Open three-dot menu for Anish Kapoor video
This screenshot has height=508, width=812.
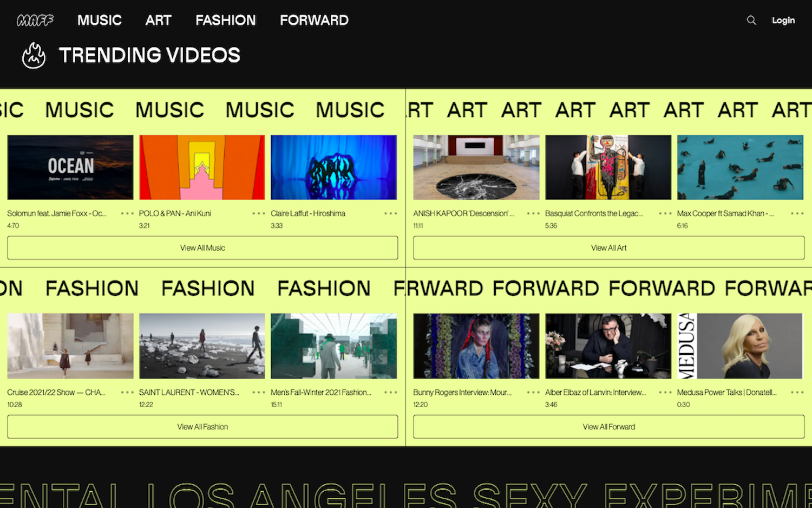(x=533, y=213)
